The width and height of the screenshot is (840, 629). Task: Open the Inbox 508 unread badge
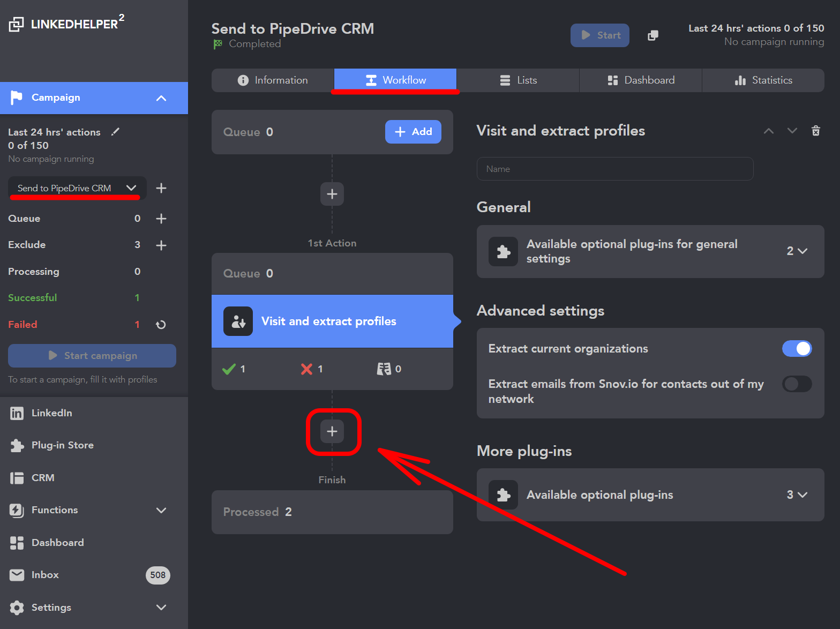(x=158, y=575)
